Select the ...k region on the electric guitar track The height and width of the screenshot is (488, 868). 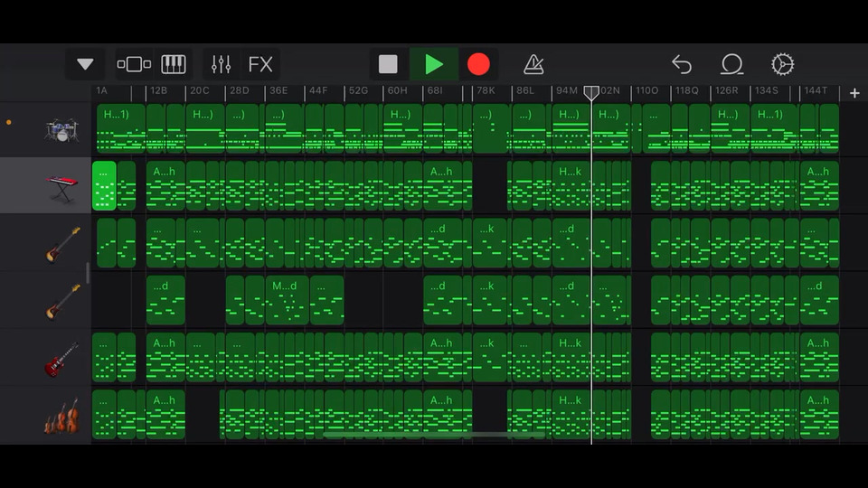[x=489, y=358]
